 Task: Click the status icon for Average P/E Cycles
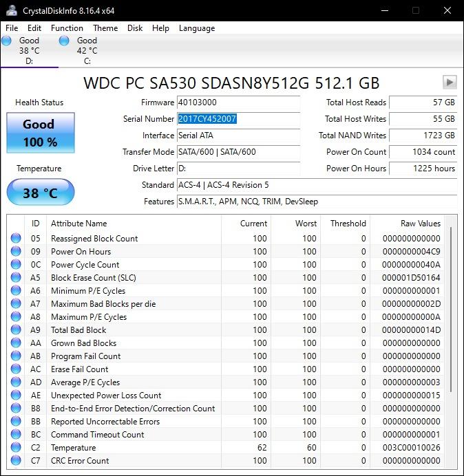click(16, 382)
